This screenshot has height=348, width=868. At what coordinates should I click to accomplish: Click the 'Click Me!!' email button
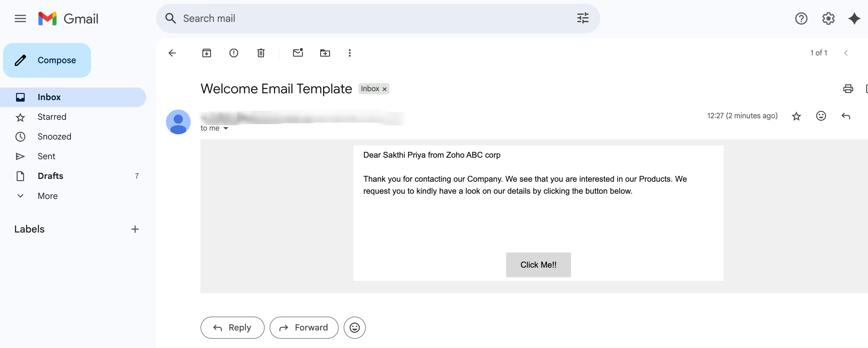(x=538, y=265)
